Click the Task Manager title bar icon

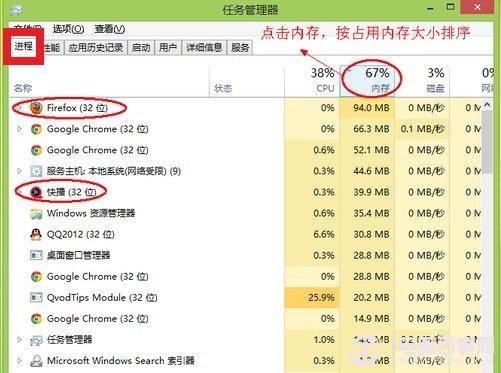click(15, 9)
